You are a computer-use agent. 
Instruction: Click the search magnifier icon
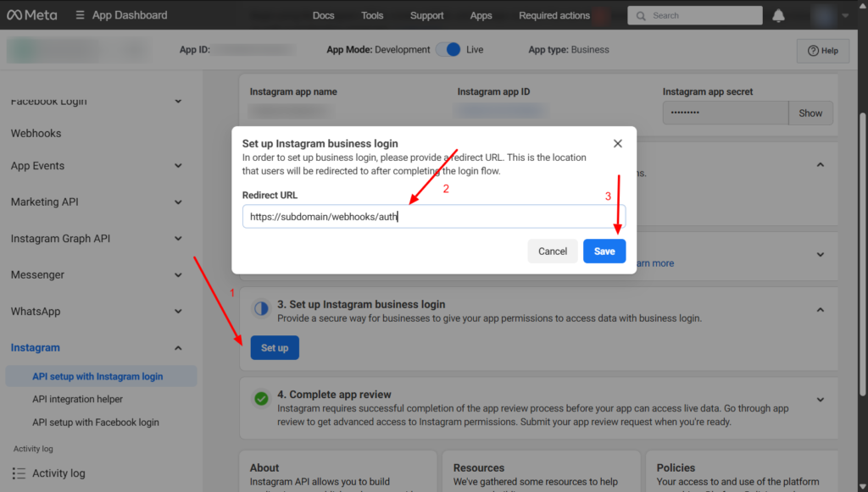pyautogui.click(x=641, y=15)
